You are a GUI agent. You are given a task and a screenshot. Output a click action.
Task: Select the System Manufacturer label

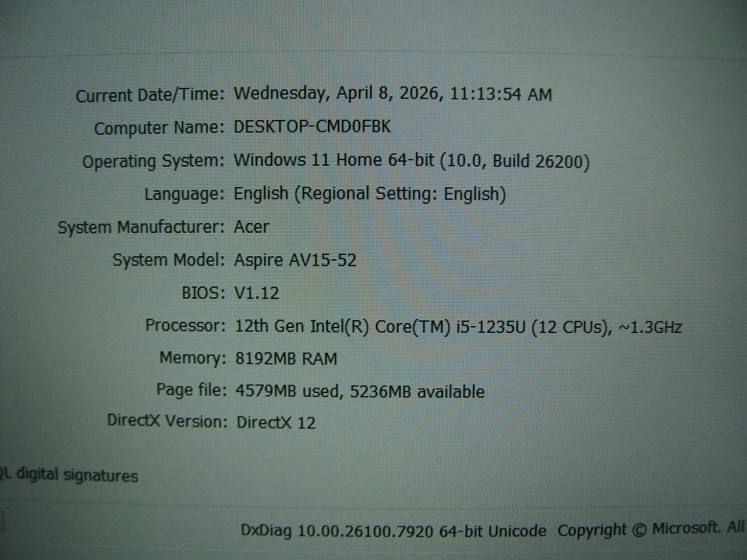tap(141, 227)
